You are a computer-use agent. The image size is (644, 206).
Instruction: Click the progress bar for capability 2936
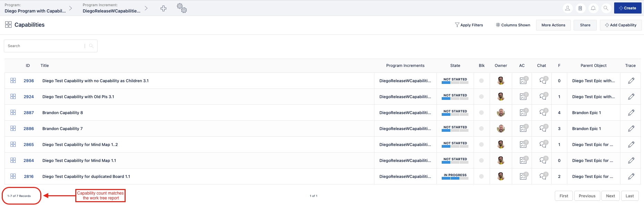point(455,83)
